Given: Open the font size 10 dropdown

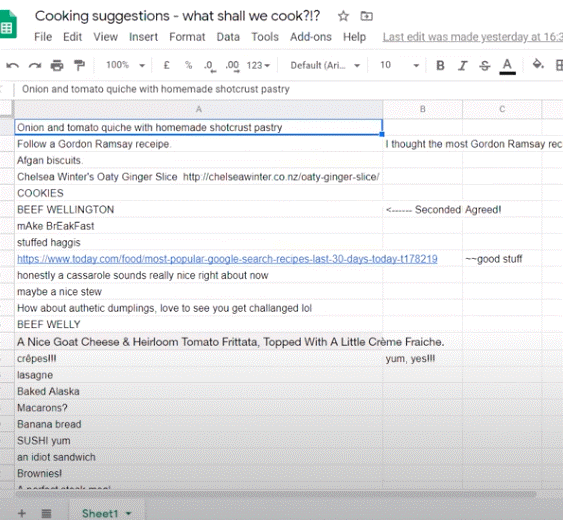Looking at the screenshot, I should point(399,65).
